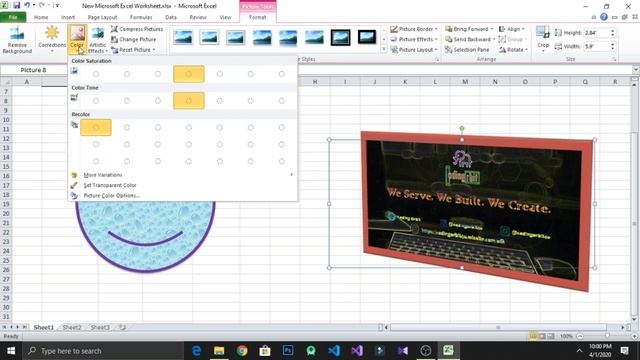The width and height of the screenshot is (640, 360).
Task: Click the Redo icon in the title bar
Action: point(42,5)
